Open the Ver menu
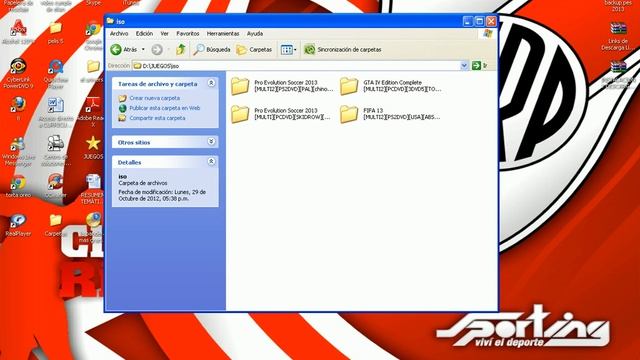This screenshot has height=360, width=640. click(x=164, y=33)
